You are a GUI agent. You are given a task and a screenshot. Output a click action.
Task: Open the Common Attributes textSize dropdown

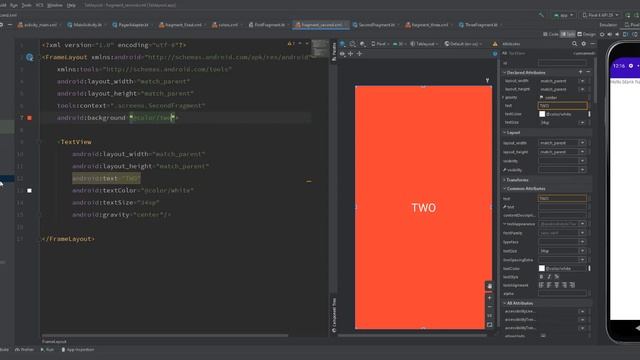coord(582,251)
